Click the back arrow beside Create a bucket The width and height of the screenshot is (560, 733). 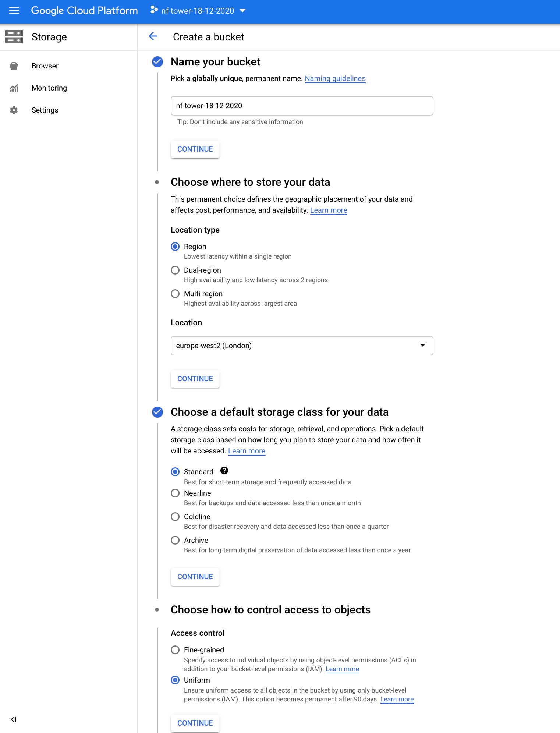click(x=153, y=36)
